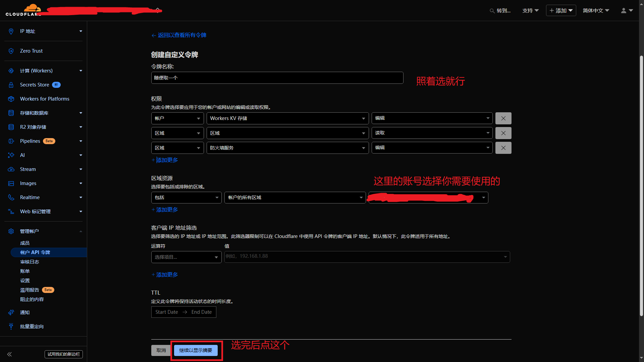The height and width of the screenshot is (362, 644).
Task: Open the 审核日志 audit log menu item
Action: tap(30, 262)
